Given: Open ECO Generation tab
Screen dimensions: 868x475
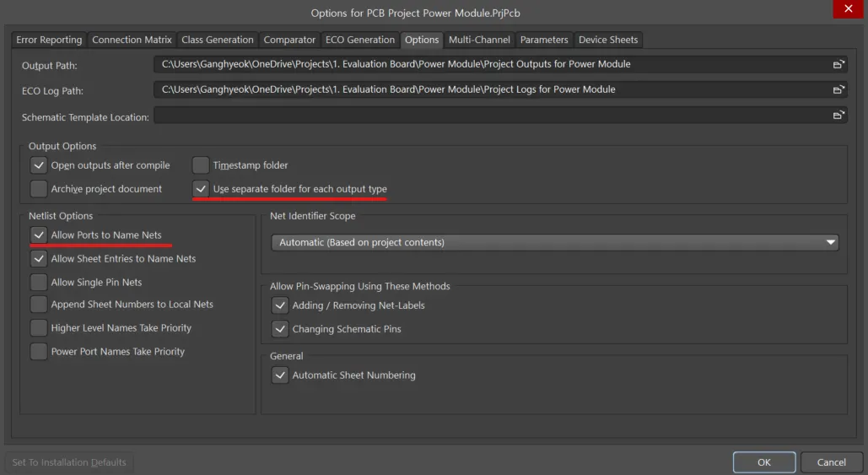Looking at the screenshot, I should pyautogui.click(x=360, y=40).
